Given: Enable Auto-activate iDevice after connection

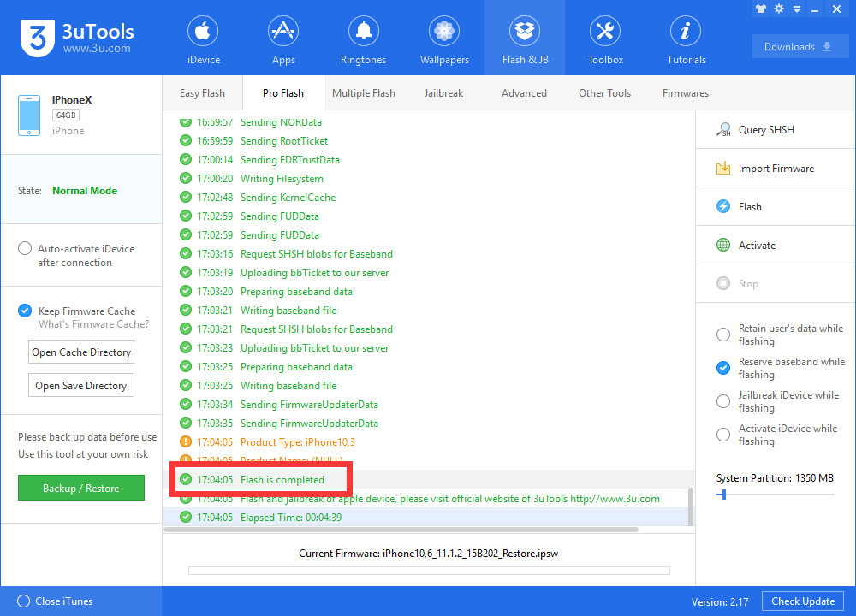Looking at the screenshot, I should click(x=25, y=248).
